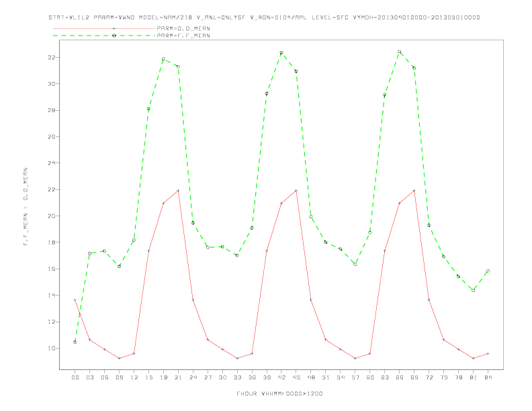This screenshot has height=411, width=532.
Task: Click the x-axis tick label 45
Action: (296, 377)
